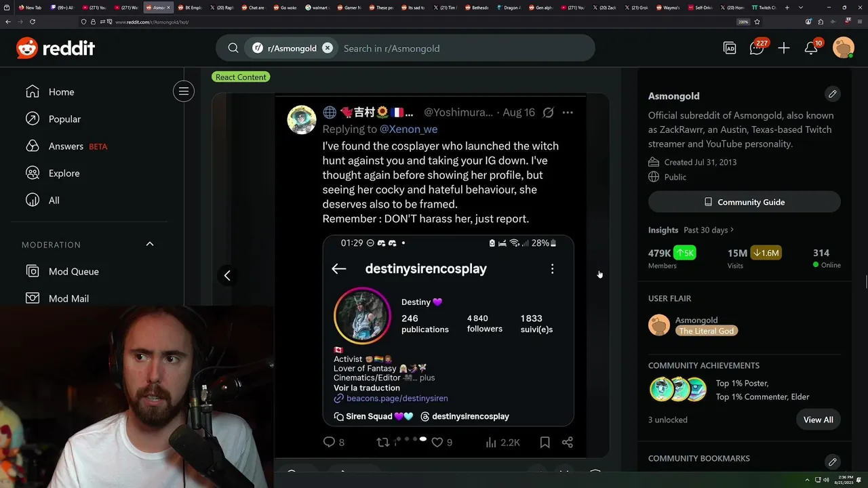Image resolution: width=868 pixels, height=488 pixels.
Task: Open the user avatar menu in header
Action: coord(844,48)
